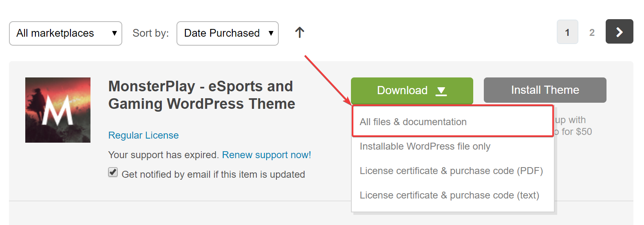
Task: Select the 'Sort by:' label
Action: pyautogui.click(x=151, y=33)
